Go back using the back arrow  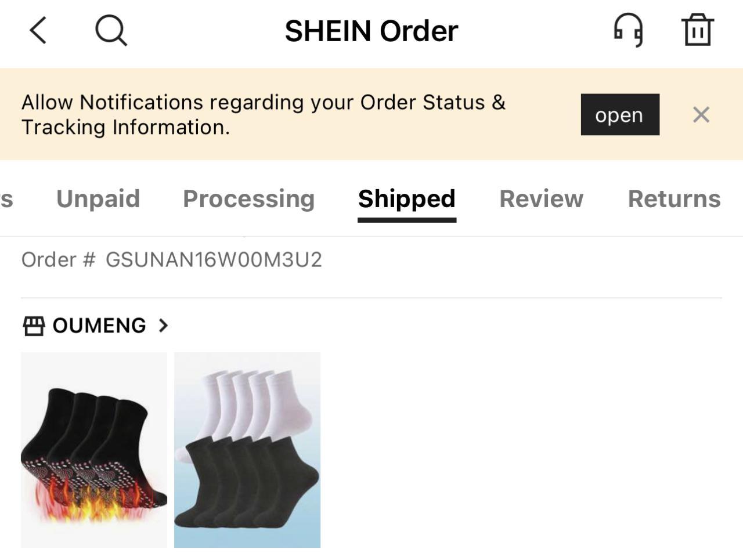click(38, 30)
